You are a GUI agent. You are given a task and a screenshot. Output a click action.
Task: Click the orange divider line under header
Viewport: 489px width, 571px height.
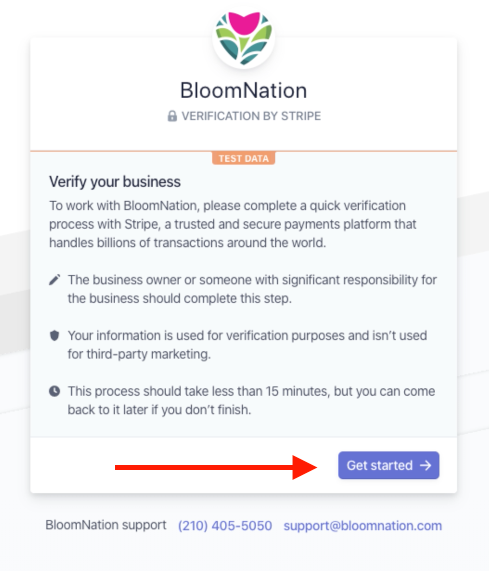coord(244,151)
